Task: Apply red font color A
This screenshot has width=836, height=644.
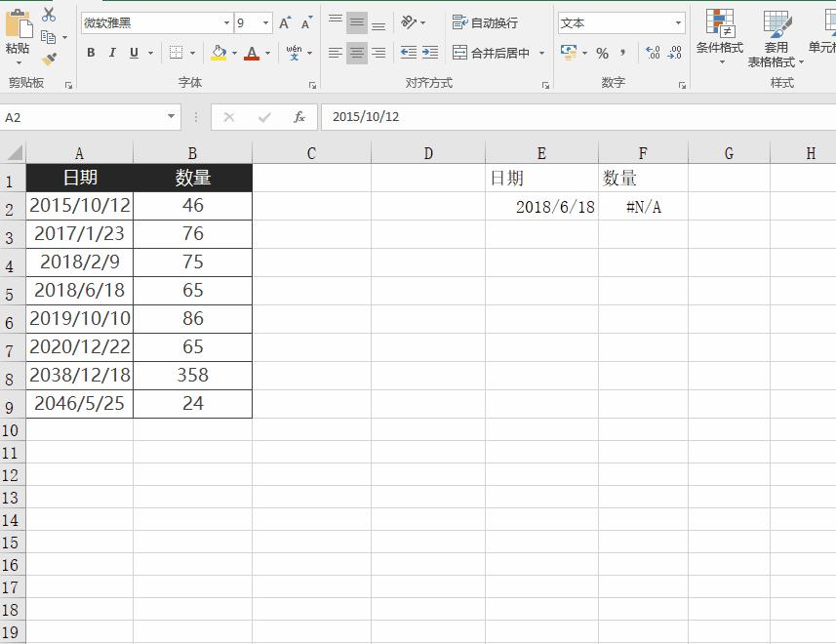Action: tap(252, 53)
